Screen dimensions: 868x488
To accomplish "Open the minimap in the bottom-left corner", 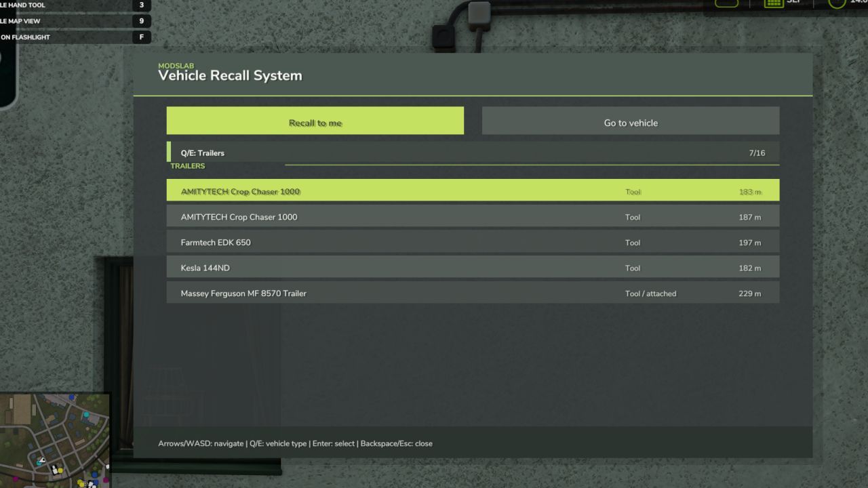I will click(56, 439).
